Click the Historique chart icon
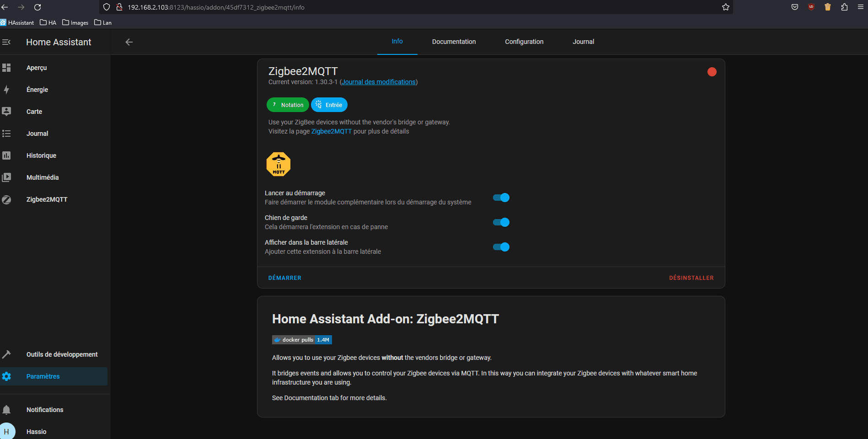 (6, 155)
